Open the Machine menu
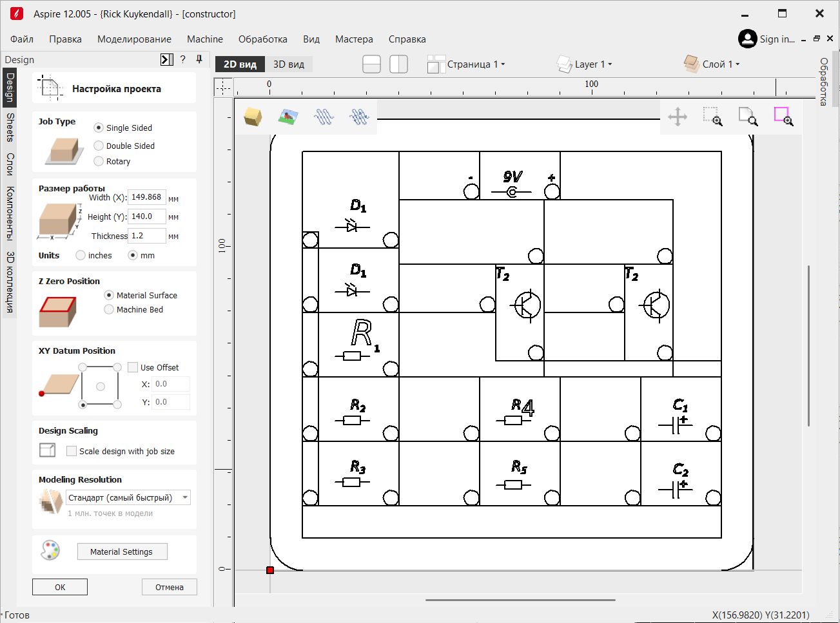The image size is (840, 623). tap(205, 39)
